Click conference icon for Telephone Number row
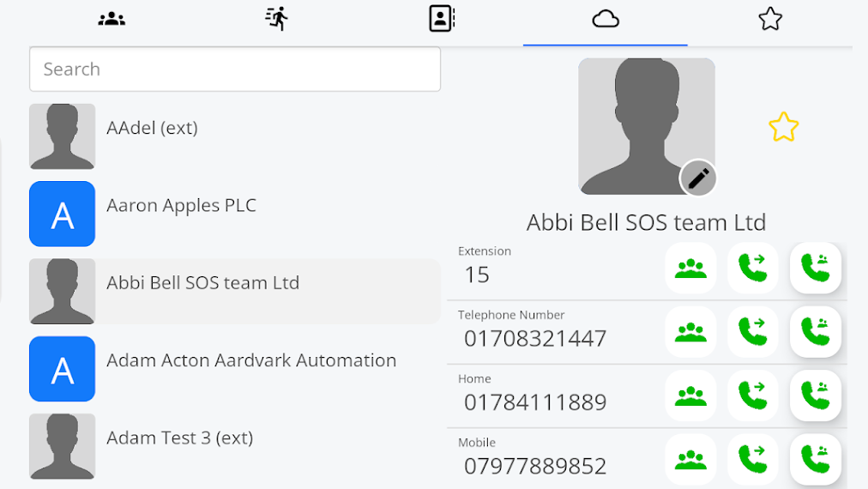Image resolution: width=868 pixels, height=489 pixels. [690, 332]
